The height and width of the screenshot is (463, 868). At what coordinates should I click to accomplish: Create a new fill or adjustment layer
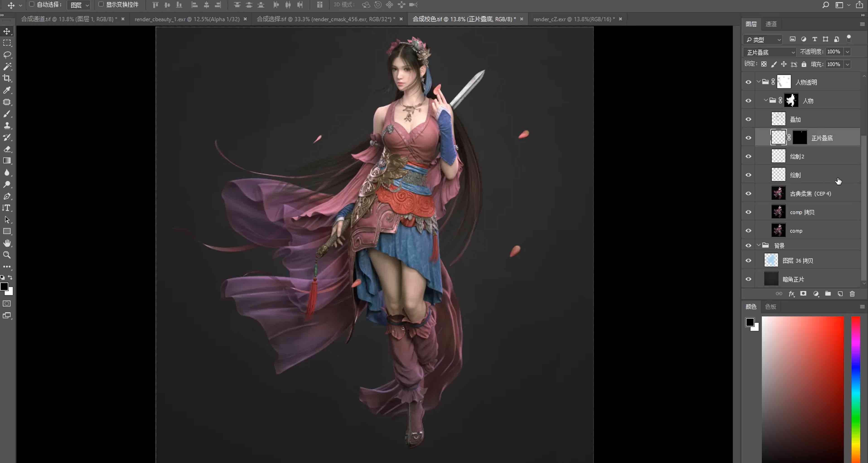816,294
